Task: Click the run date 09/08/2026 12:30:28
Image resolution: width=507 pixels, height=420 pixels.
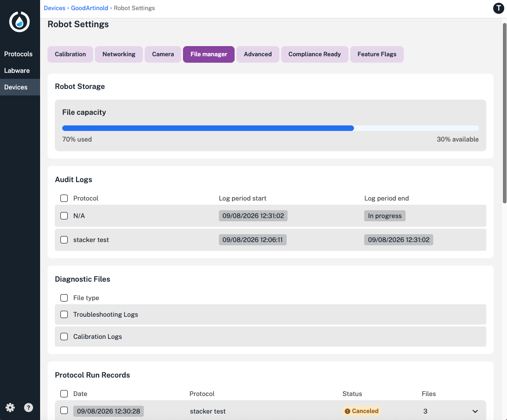Action: [108, 411]
